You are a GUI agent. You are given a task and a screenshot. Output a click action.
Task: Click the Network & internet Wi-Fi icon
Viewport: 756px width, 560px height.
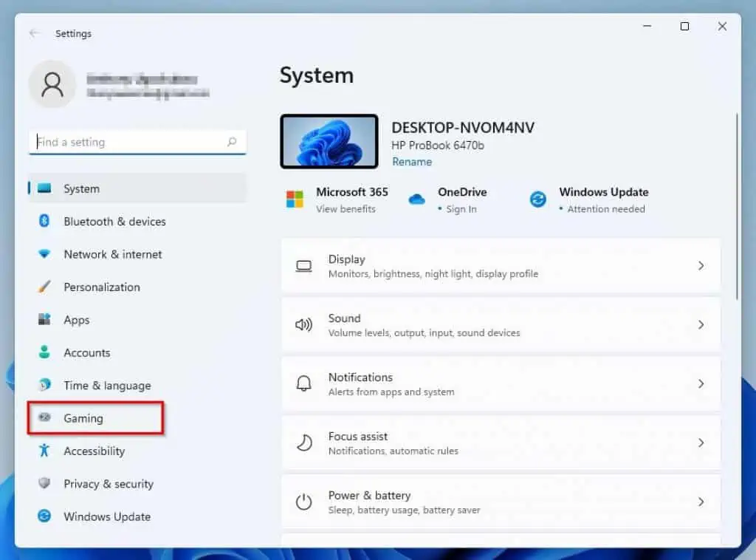tap(44, 254)
